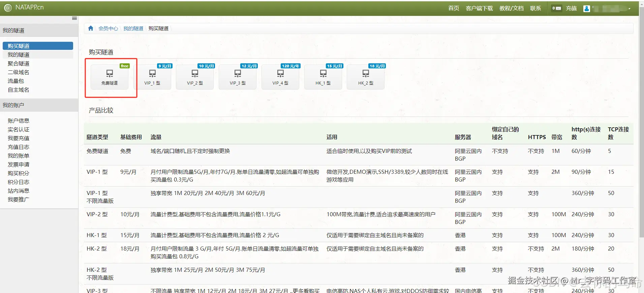The height and width of the screenshot is (293, 644).
Task: Click the NATAPP.cn logo icon
Action: pos(7,8)
